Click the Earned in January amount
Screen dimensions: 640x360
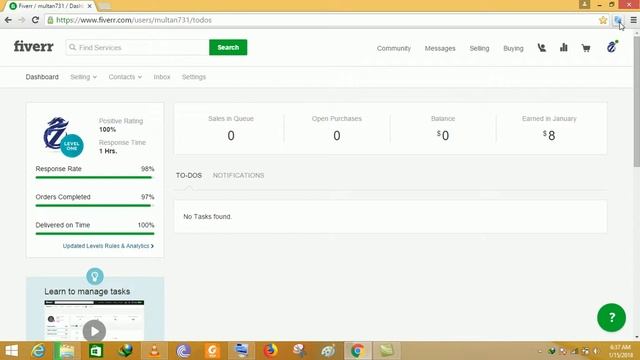549,135
